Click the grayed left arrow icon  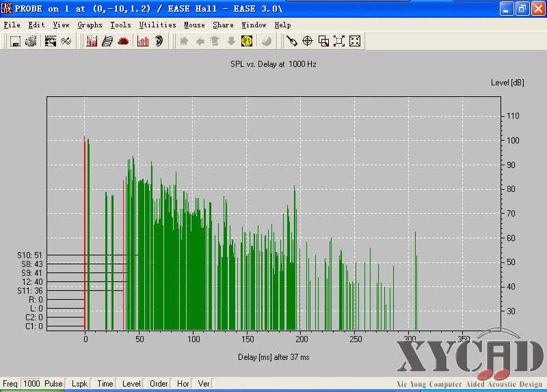(x=200, y=41)
